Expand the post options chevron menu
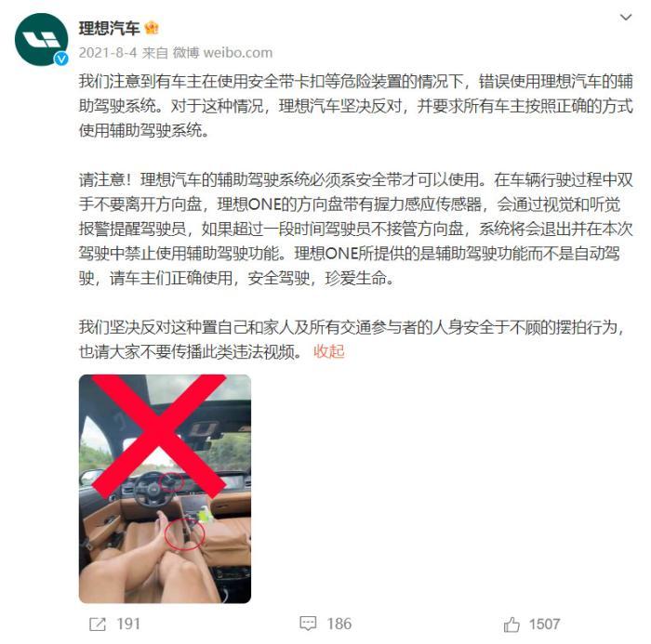Viewport: 651px width, 644px height. pyautogui.click(x=626, y=17)
